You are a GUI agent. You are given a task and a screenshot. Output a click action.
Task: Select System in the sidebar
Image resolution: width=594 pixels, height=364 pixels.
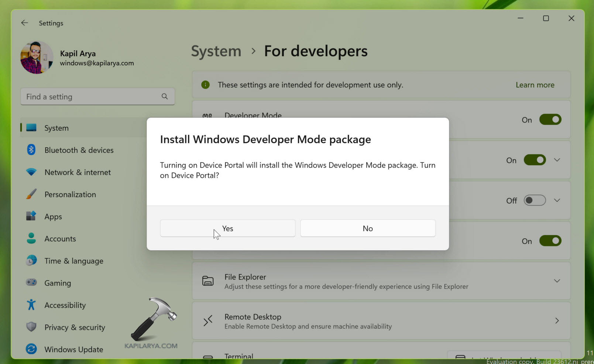(x=83, y=128)
